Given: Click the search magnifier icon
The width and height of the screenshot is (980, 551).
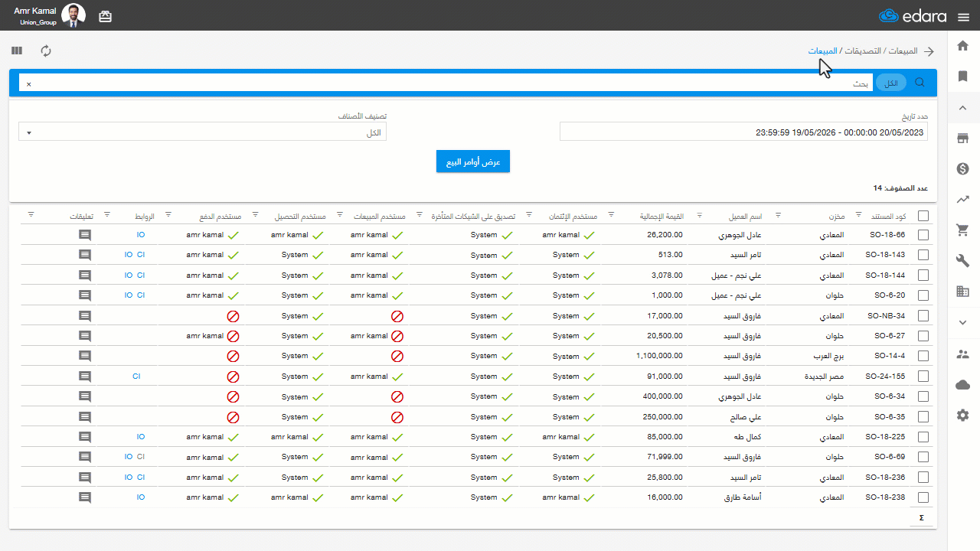Looking at the screenshot, I should coord(920,83).
